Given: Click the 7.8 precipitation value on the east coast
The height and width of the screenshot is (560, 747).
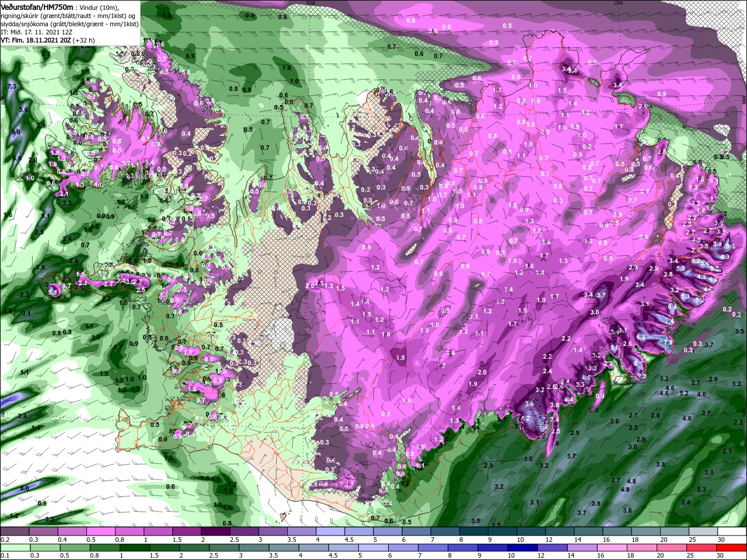Looking at the screenshot, I should (x=668, y=342).
